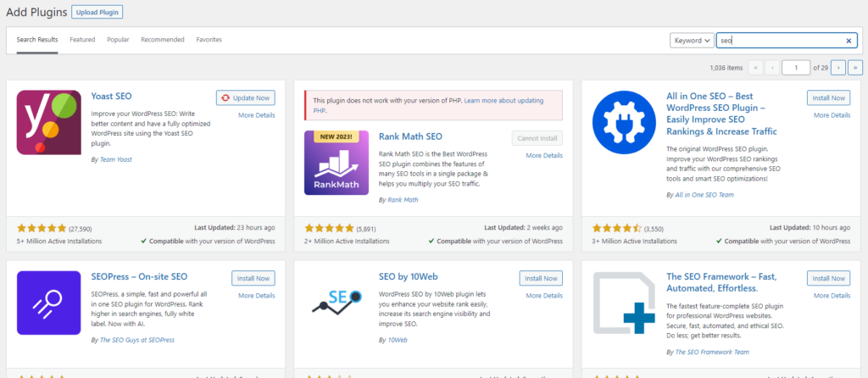The width and height of the screenshot is (868, 378).
Task: Open the Keyword search type dropdown
Action: point(692,41)
